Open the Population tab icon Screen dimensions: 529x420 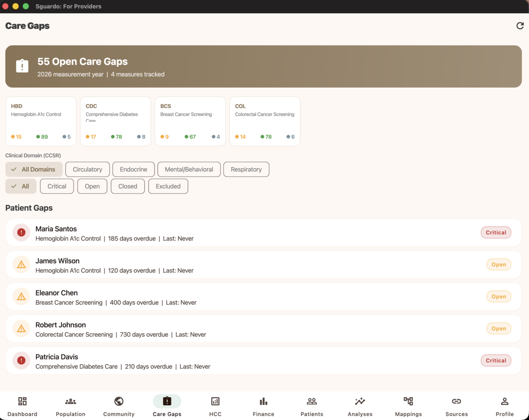tap(70, 401)
